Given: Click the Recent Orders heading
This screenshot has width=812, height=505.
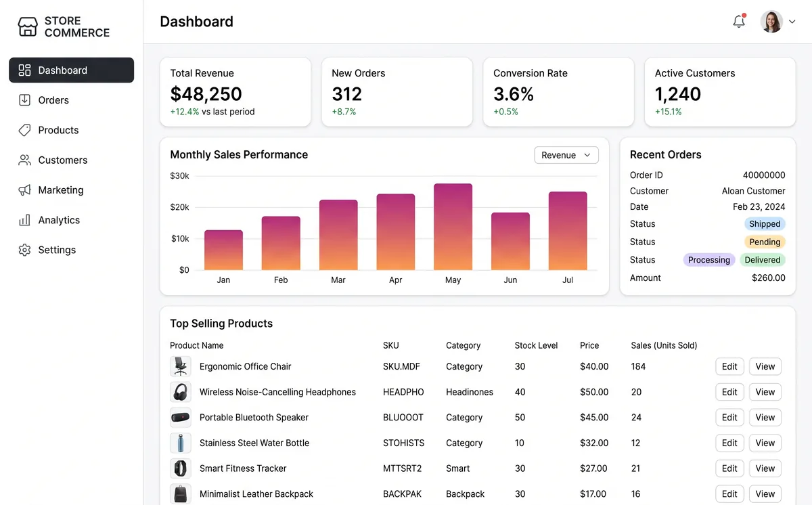Looking at the screenshot, I should pyautogui.click(x=666, y=155).
